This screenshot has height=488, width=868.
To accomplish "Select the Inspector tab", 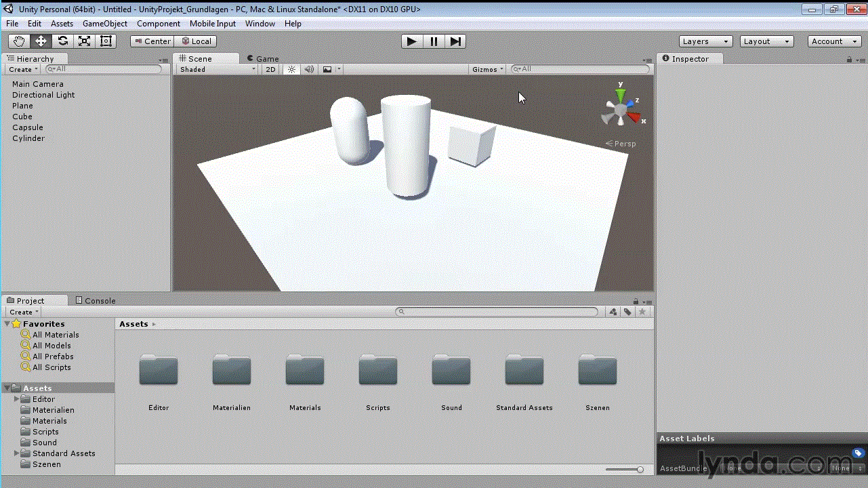I will pos(690,59).
